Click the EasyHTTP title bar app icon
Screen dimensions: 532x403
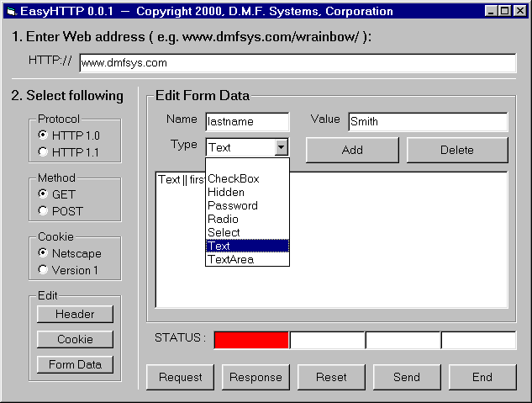(x=12, y=12)
